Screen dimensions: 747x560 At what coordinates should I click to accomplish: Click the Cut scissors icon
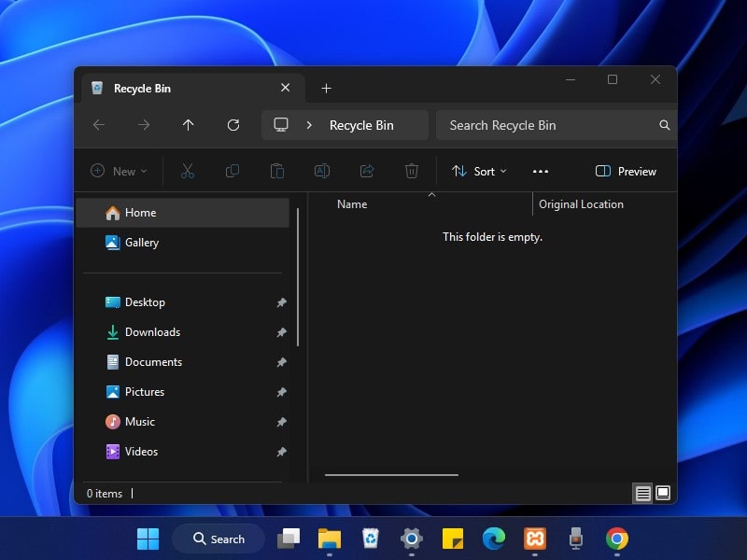click(188, 171)
